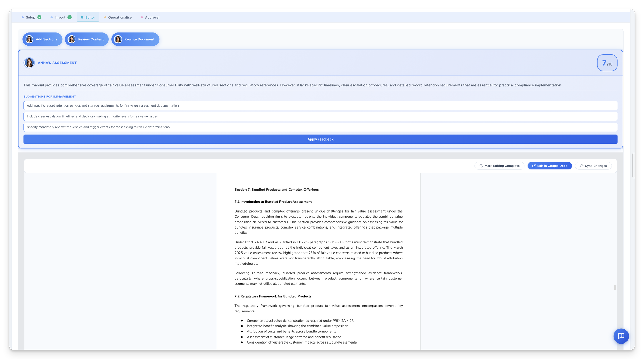This screenshot has height=359, width=644.
Task: Click the sync arrows icon in Sync Changes
Action: [x=582, y=166]
